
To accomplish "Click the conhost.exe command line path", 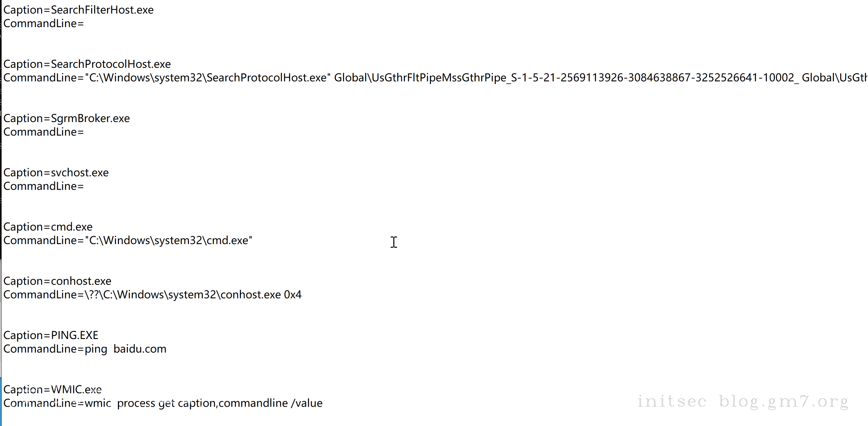I will pyautogui.click(x=182, y=295).
